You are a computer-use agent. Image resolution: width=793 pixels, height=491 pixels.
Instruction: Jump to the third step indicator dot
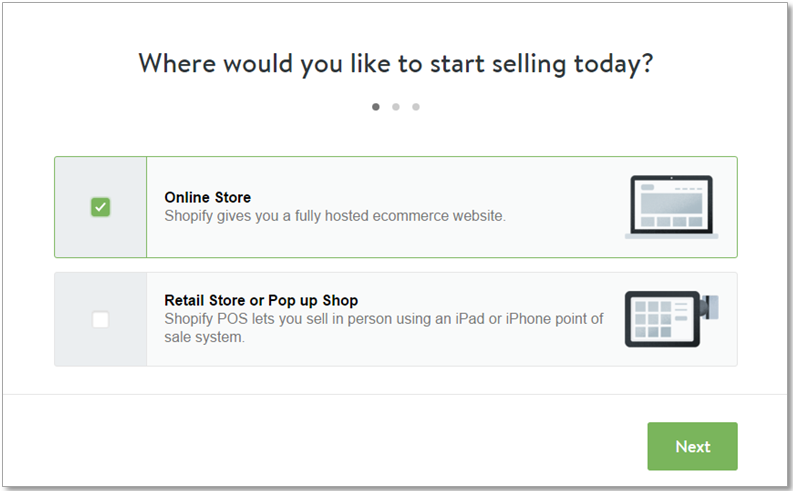(416, 107)
